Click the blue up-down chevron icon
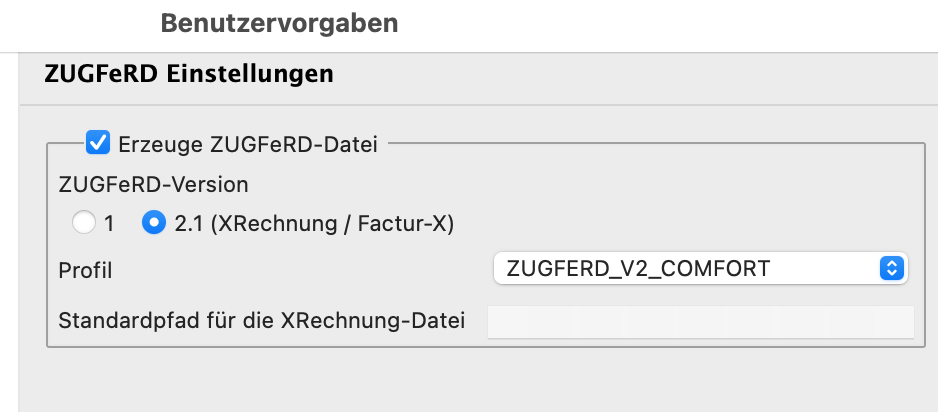Image resolution: width=938 pixels, height=412 pixels. (891, 268)
